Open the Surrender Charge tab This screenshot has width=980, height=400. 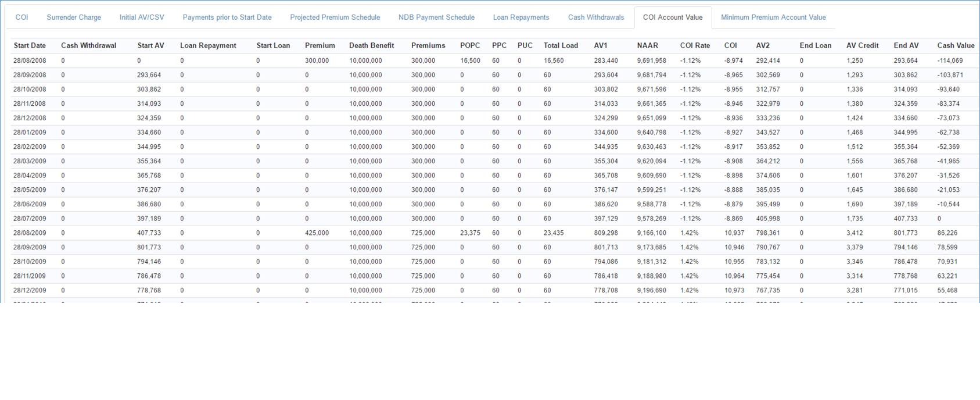74,17
